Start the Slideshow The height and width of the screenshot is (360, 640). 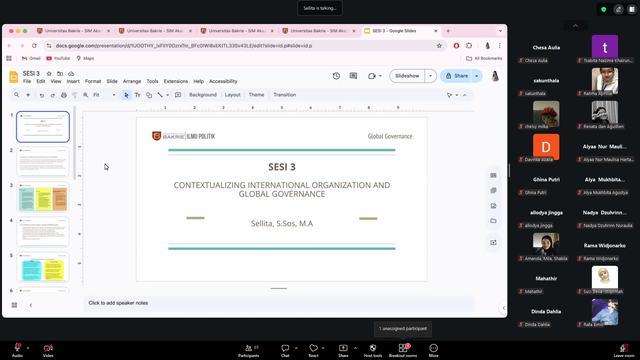(x=407, y=76)
